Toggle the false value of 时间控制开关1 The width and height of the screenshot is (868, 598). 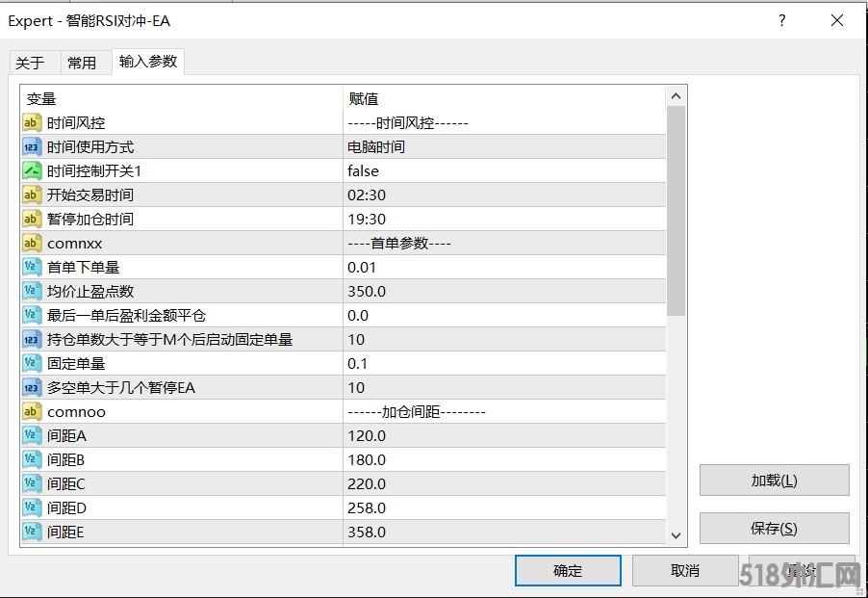click(504, 171)
